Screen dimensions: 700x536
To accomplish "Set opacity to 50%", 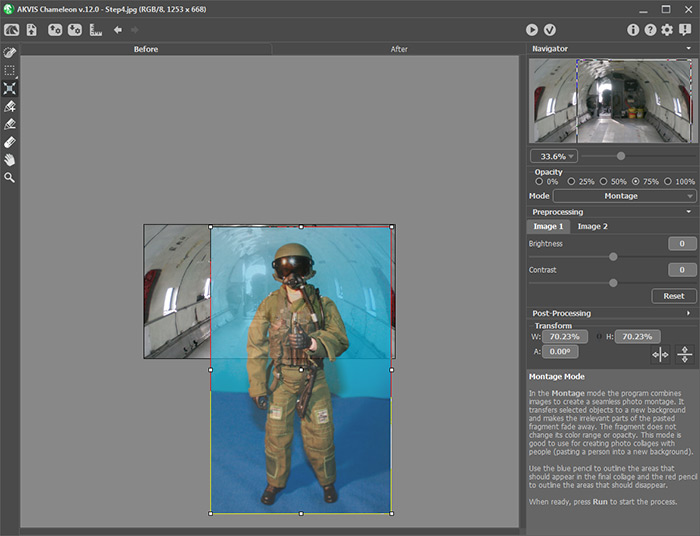I will [x=603, y=181].
